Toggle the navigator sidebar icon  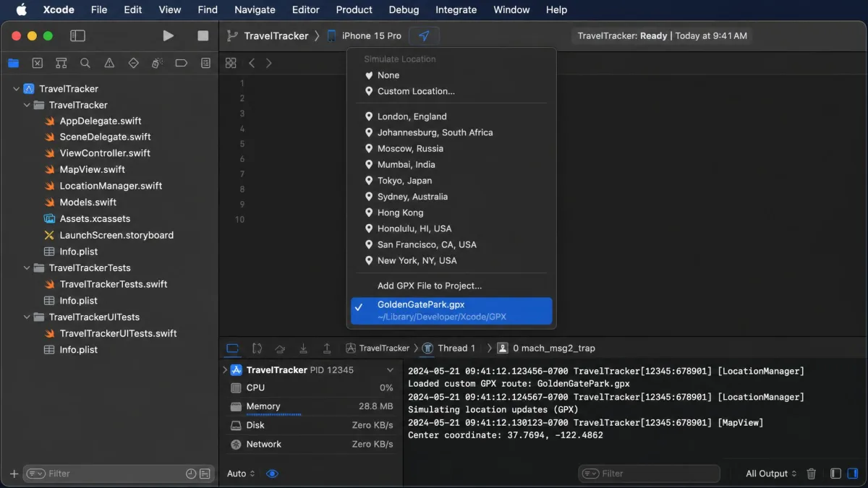77,35
